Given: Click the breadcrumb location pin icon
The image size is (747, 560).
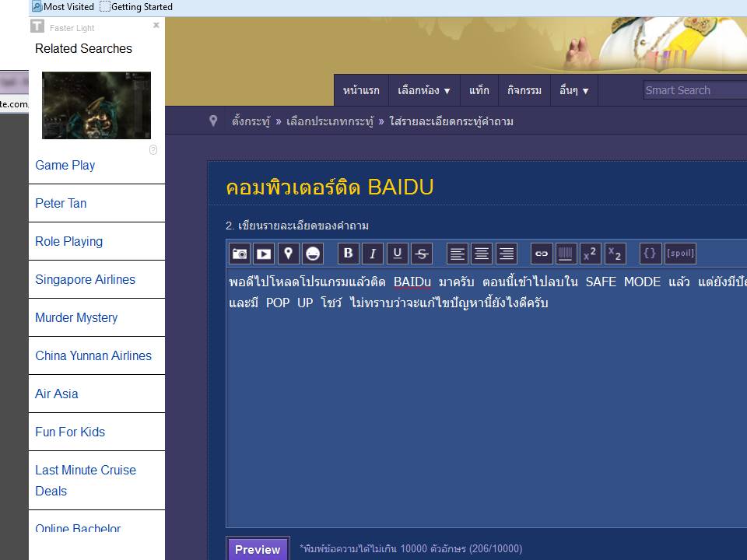Looking at the screenshot, I should 213,121.
